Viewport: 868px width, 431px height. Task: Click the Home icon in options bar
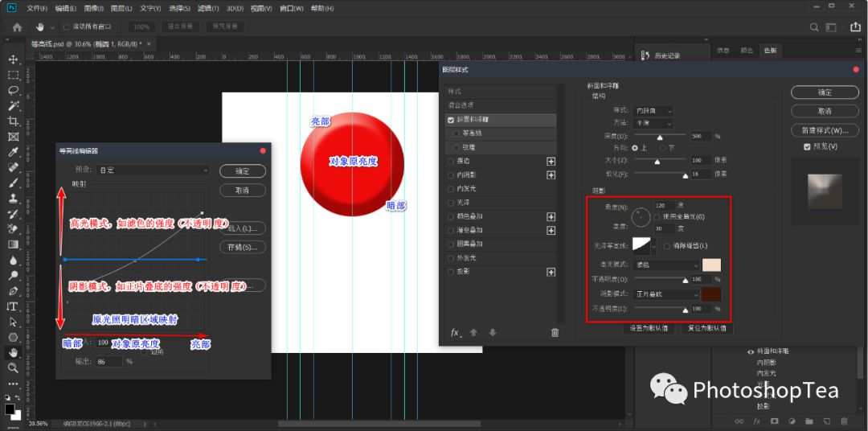tap(17, 27)
